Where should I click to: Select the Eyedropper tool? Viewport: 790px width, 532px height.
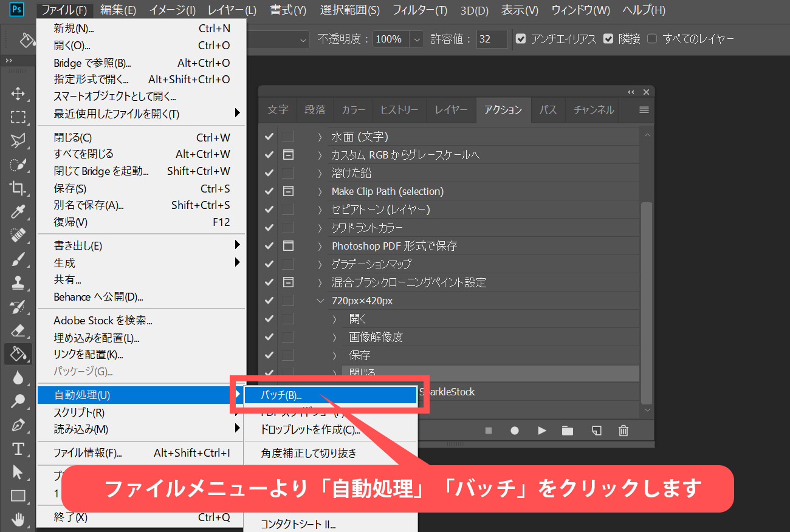18,212
